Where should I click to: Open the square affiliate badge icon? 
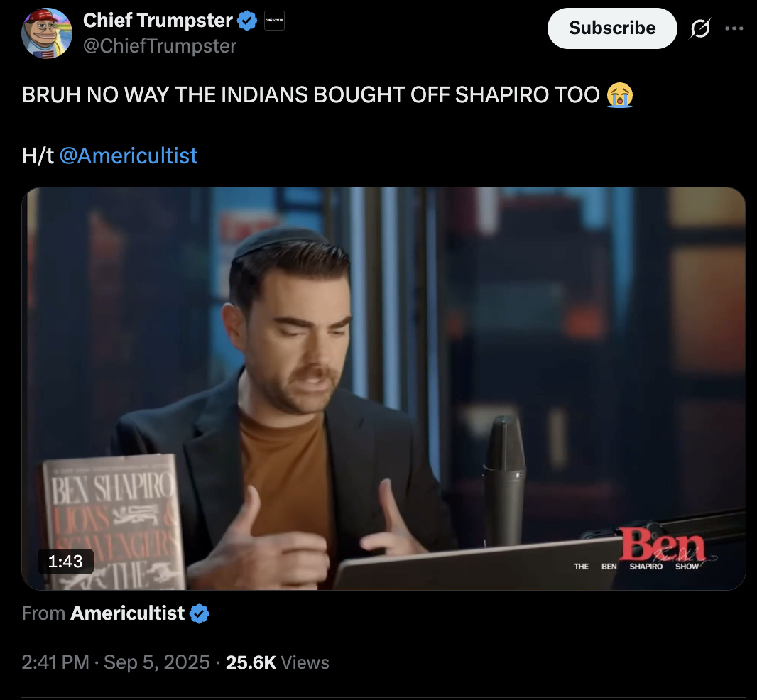pos(274,21)
